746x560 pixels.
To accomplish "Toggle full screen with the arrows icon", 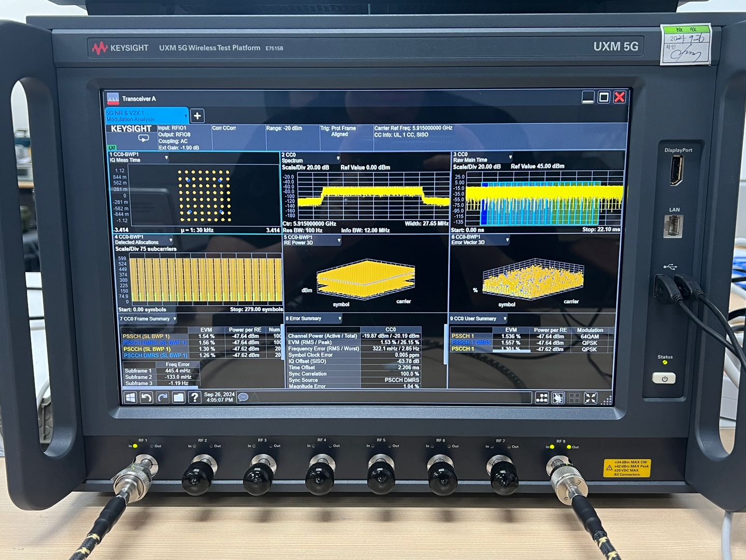I will [x=591, y=398].
